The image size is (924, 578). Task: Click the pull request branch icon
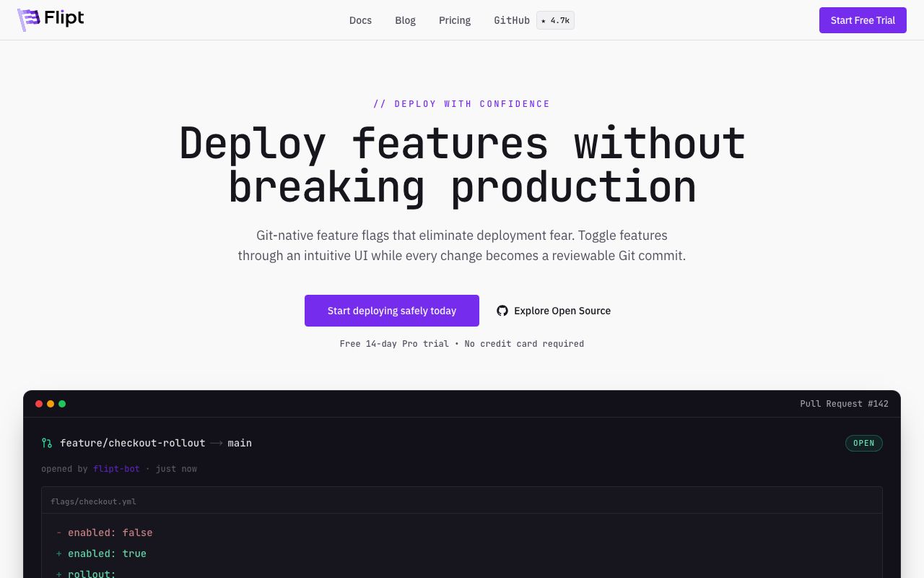coord(47,443)
